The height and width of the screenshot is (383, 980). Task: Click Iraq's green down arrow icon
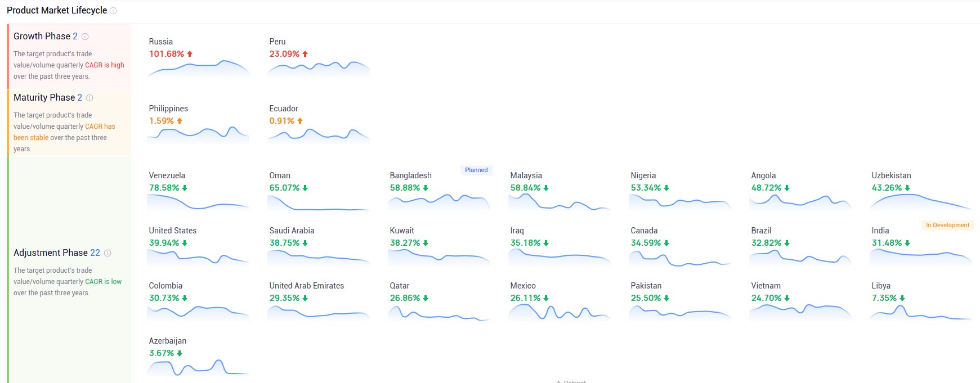point(546,243)
